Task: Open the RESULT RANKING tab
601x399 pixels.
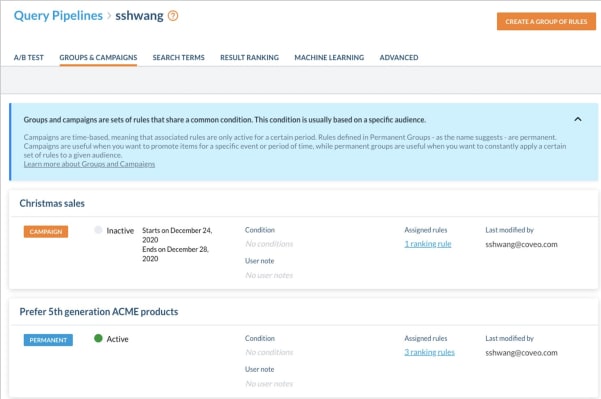Action: coord(250,57)
